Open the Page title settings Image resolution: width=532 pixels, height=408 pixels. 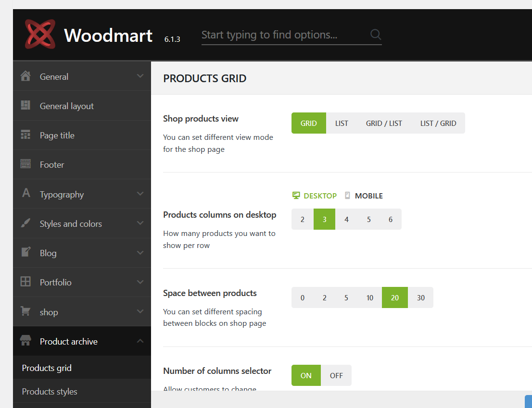pyautogui.click(x=57, y=135)
